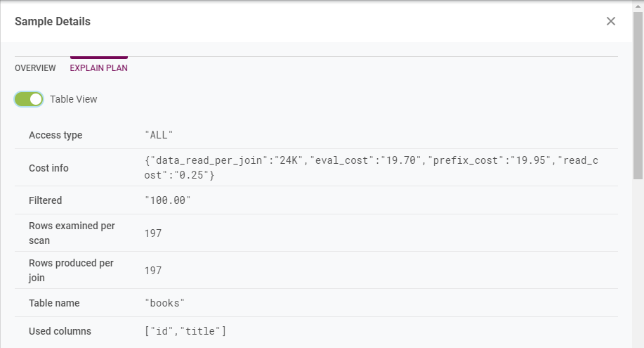Select the "ALL" access type value
The width and height of the screenshot is (644, 348).
click(159, 135)
